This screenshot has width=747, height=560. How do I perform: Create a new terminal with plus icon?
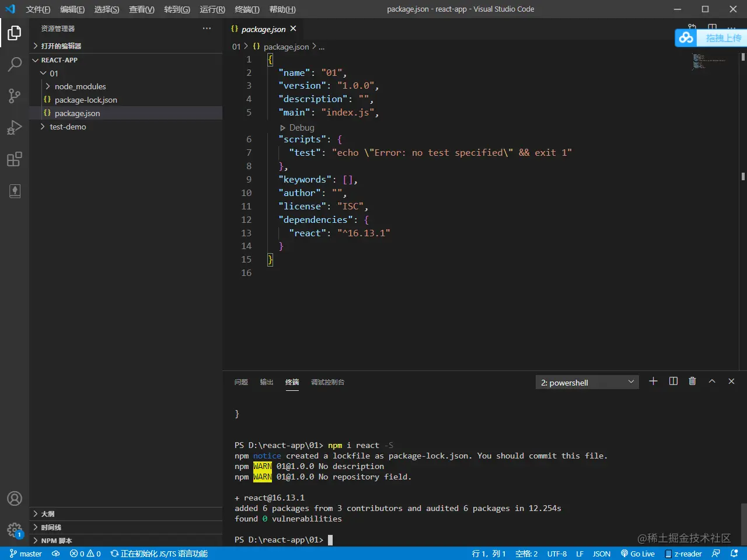coord(653,381)
